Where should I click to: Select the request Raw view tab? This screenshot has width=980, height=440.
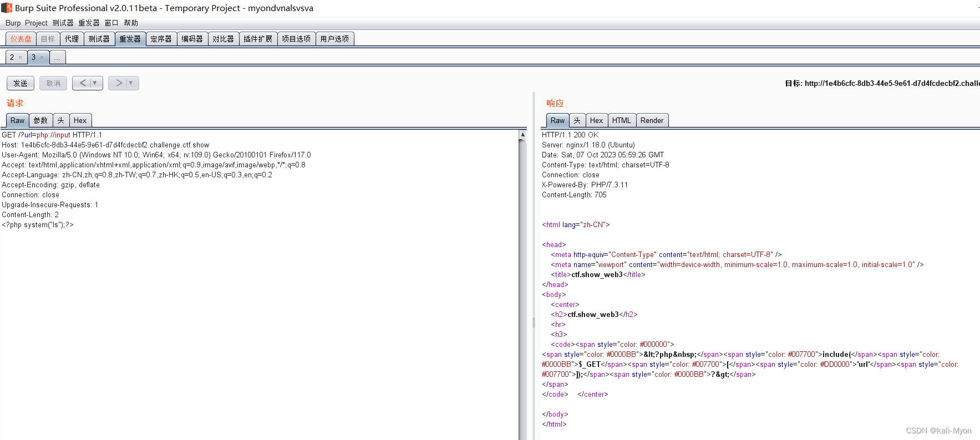[x=18, y=120]
